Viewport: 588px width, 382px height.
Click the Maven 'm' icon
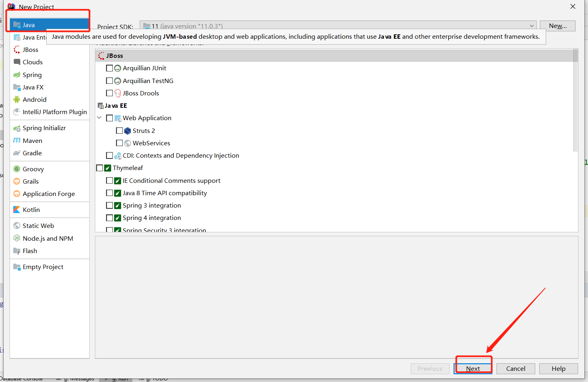click(x=17, y=141)
